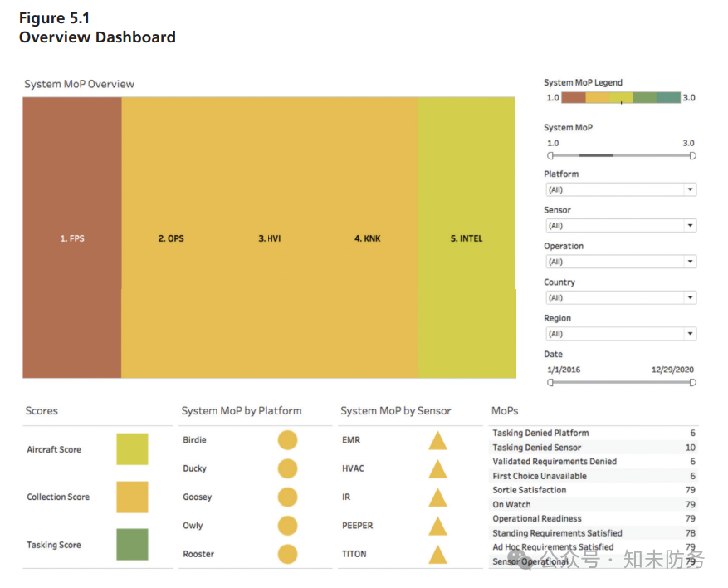Open the Operation filter dropdown
The image size is (728, 588).
tap(621, 262)
